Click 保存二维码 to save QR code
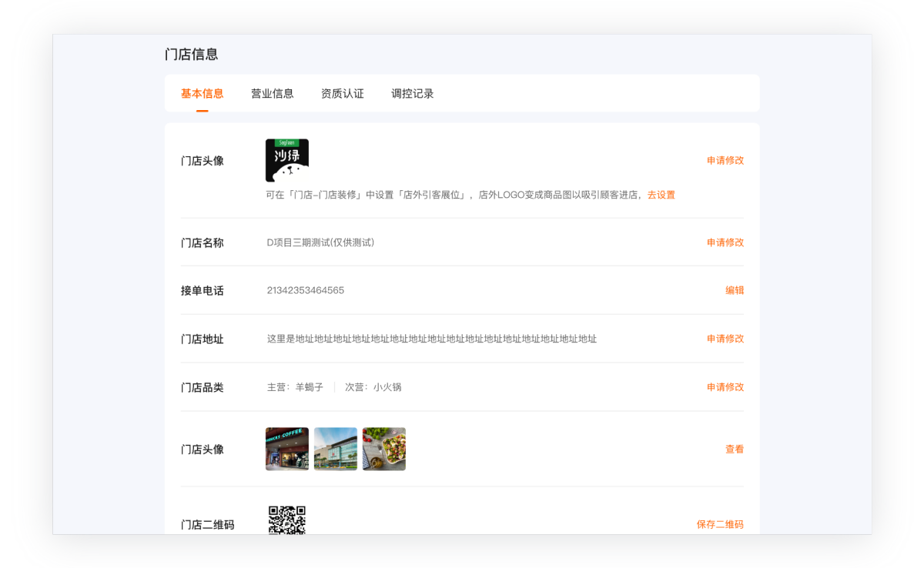 click(720, 525)
